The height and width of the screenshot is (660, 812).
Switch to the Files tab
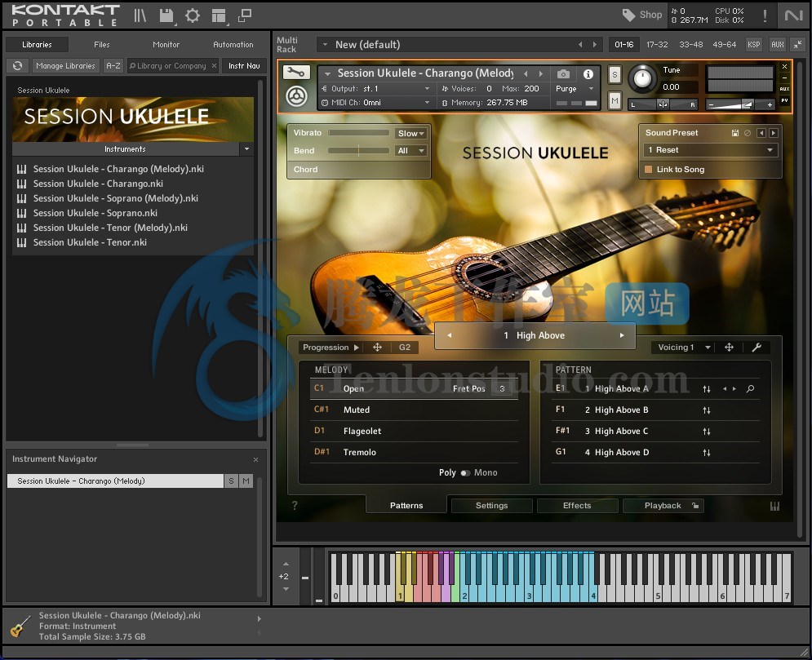tap(102, 45)
